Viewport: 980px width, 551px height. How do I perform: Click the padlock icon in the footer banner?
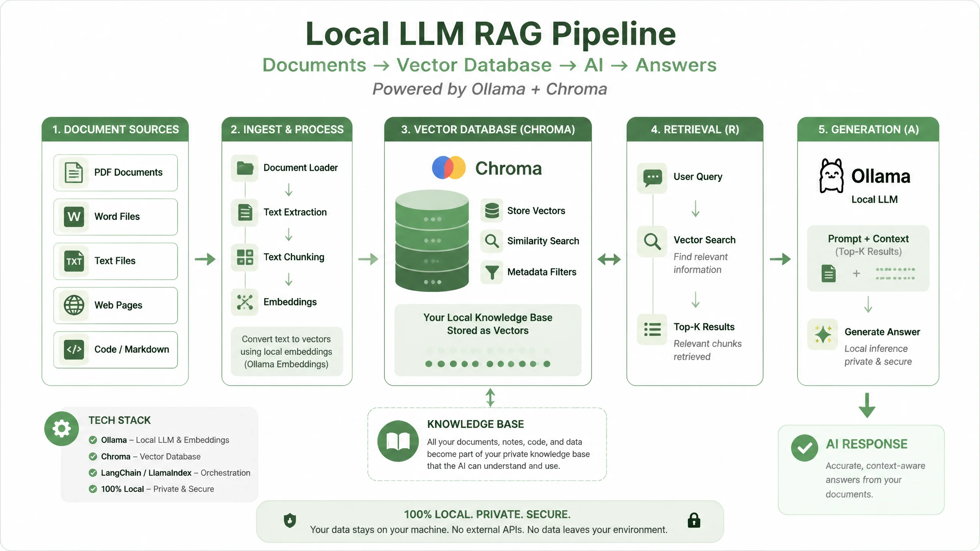tap(694, 520)
